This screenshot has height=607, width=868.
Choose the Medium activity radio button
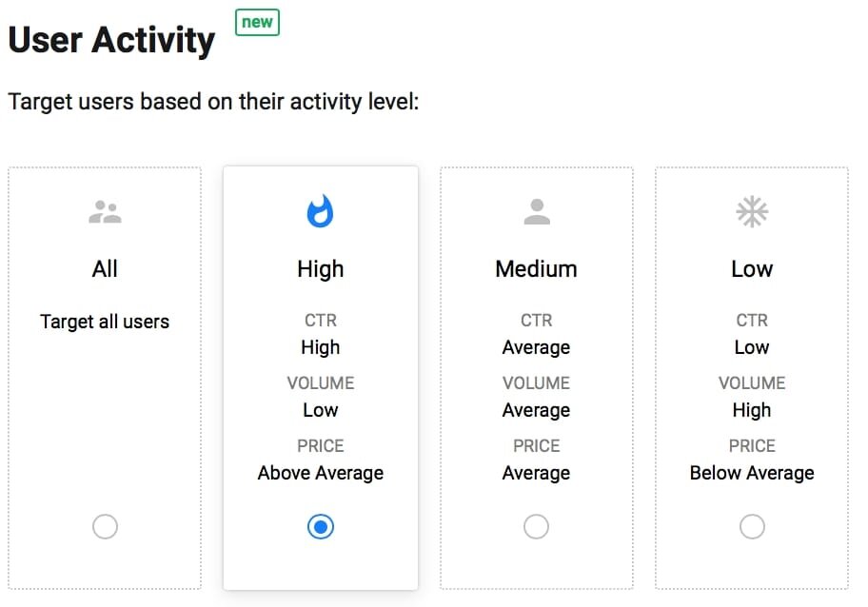(x=536, y=526)
